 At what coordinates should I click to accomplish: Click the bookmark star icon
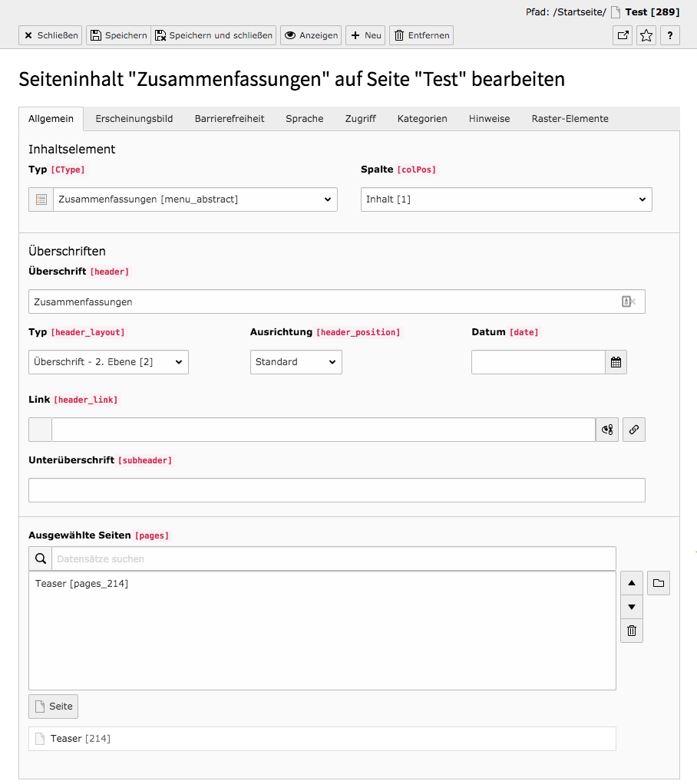(646, 35)
